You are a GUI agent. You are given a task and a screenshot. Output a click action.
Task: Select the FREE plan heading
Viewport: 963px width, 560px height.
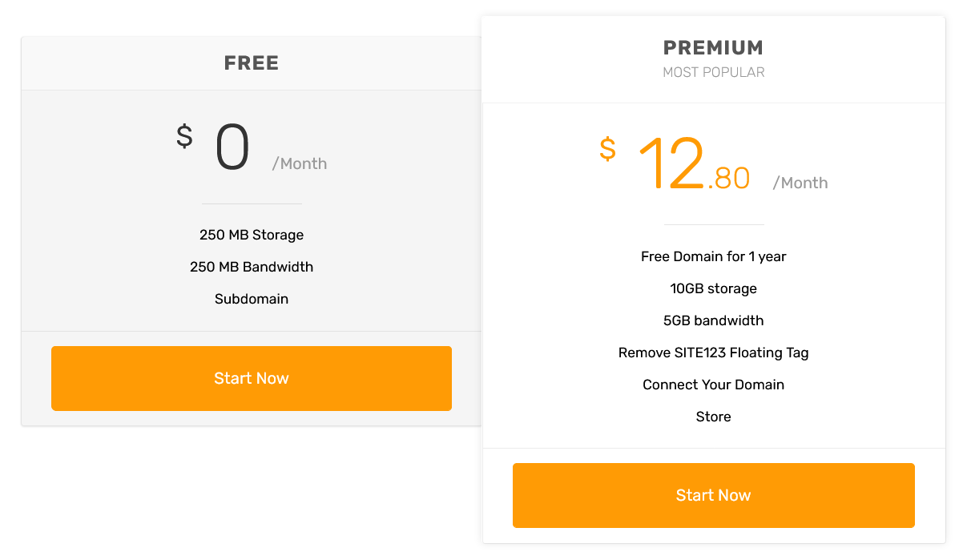[x=252, y=63]
